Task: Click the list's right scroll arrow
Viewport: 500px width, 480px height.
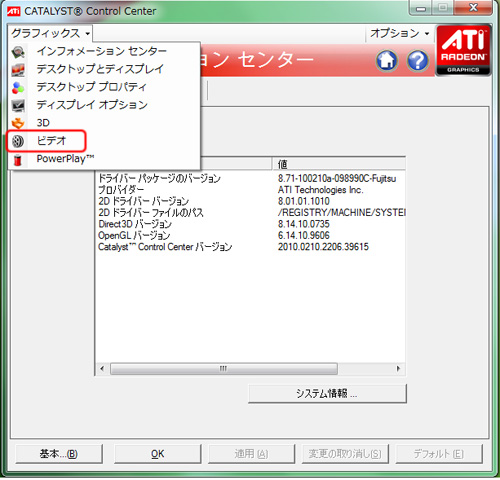Action: [x=398, y=369]
